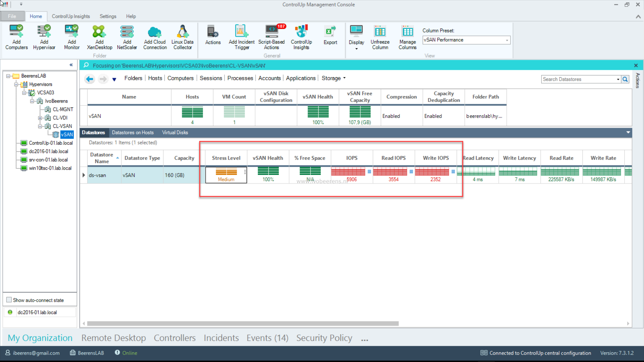Open the Quick Access Toolbar dropdown
The height and width of the screenshot is (362, 644).
tap(21, 4)
